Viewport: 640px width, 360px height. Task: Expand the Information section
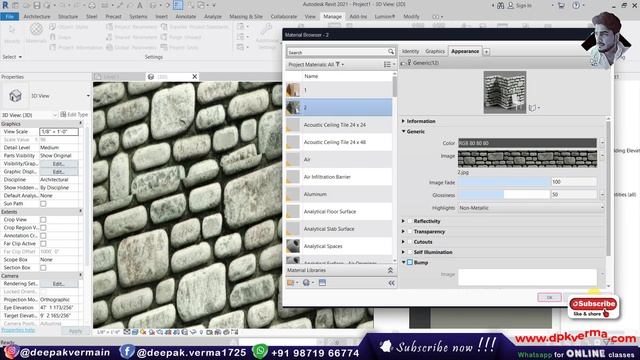coord(403,121)
